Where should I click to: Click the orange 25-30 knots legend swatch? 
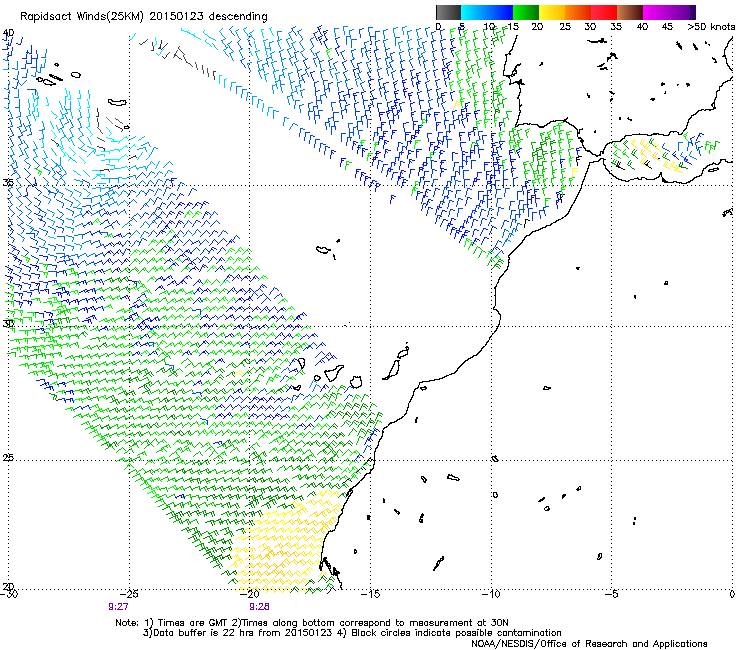pos(578,12)
